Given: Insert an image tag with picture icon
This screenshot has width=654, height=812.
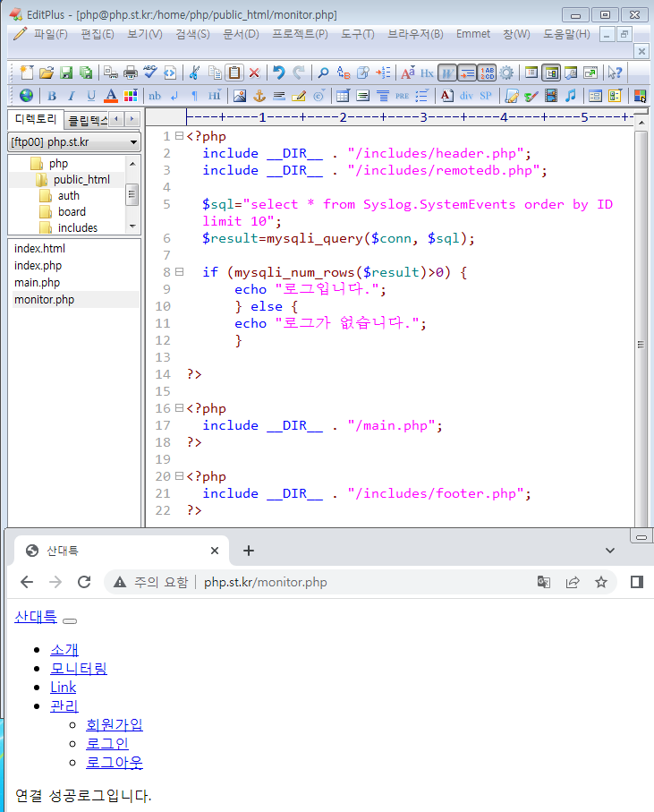Looking at the screenshot, I should pos(240,95).
